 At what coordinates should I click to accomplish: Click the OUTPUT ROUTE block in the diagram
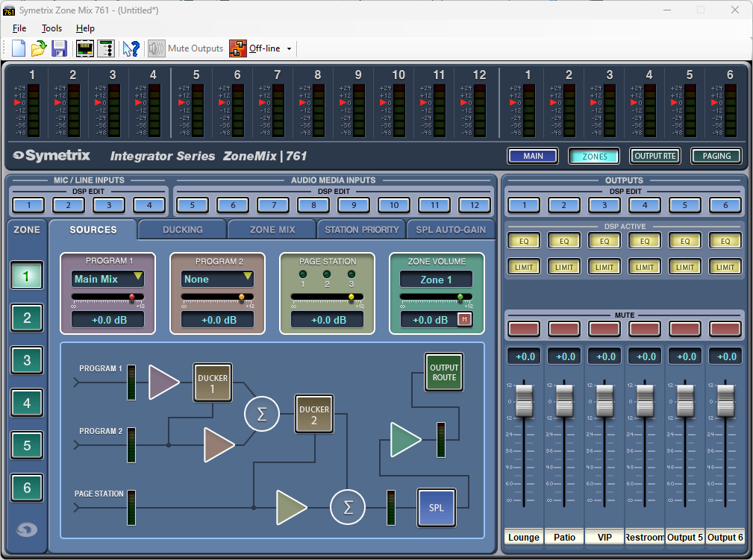click(444, 372)
